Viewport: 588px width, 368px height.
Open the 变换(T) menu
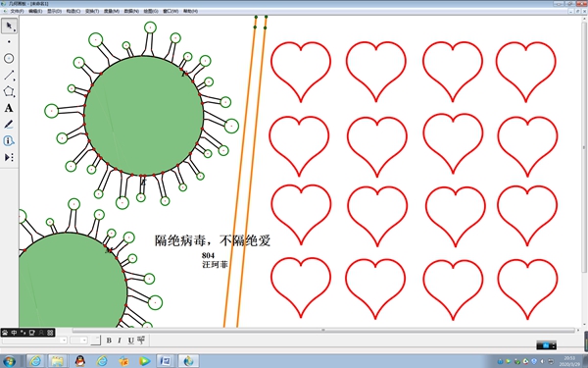[92, 11]
